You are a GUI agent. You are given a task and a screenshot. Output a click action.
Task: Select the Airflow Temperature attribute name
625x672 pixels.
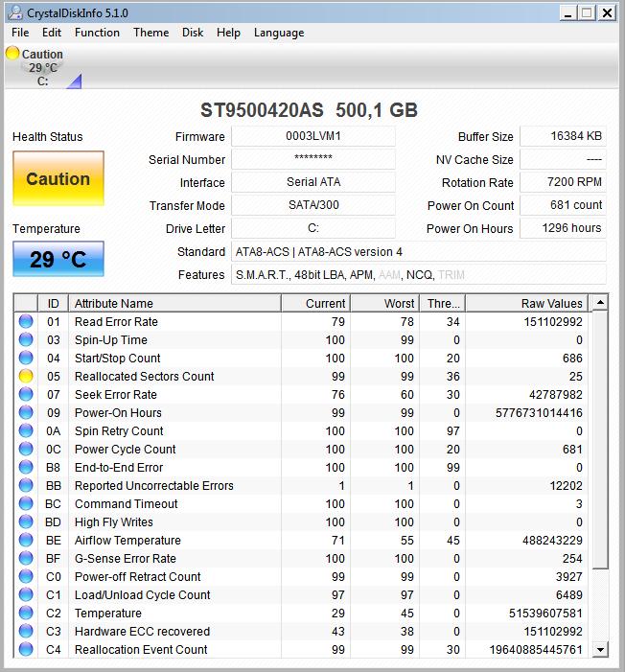coord(127,540)
